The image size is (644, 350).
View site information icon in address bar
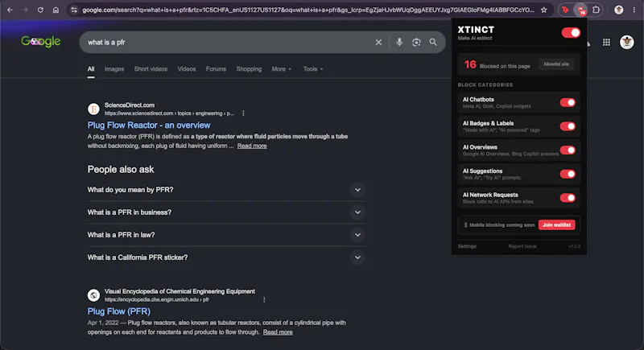point(74,10)
